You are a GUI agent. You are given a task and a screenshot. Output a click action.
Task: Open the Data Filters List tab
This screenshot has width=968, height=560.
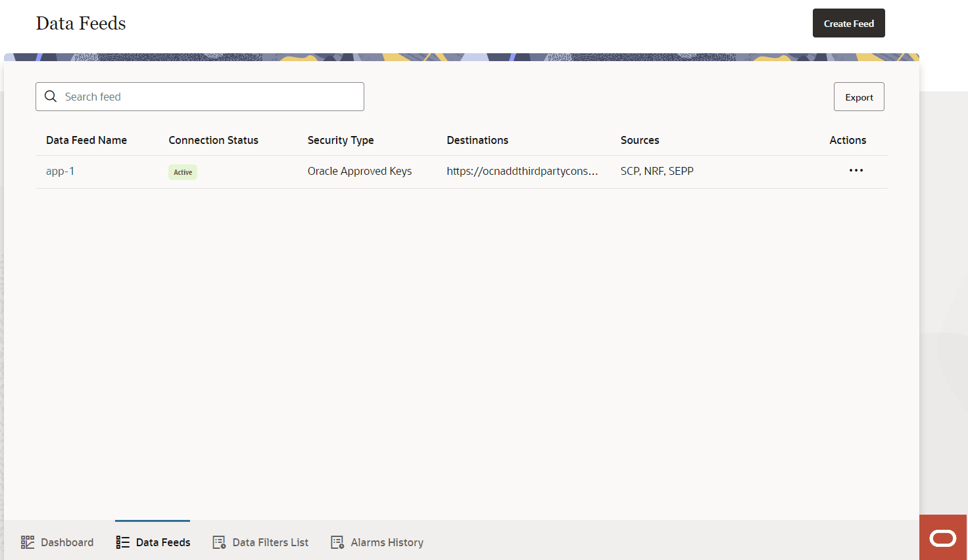pyautogui.click(x=260, y=542)
